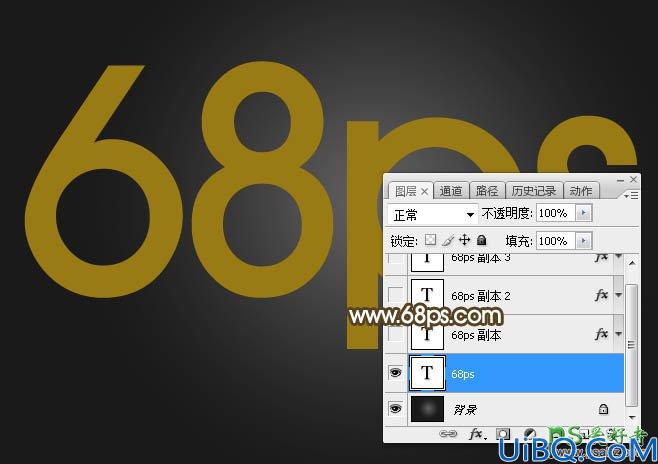Hide the 背景 layer
The height and width of the screenshot is (464, 658).
coord(395,408)
